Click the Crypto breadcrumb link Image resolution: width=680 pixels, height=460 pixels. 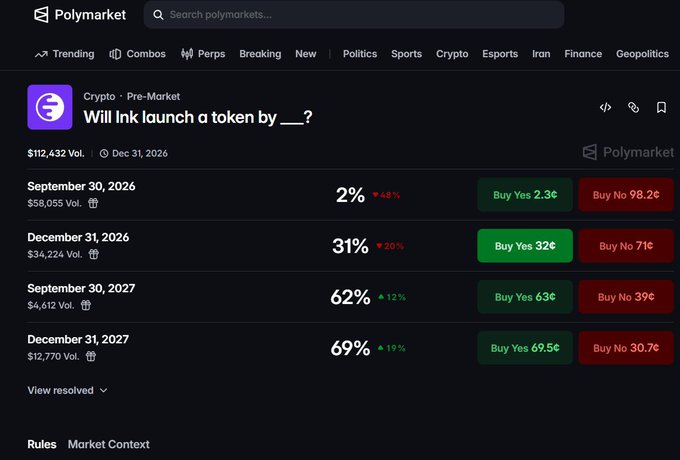99,96
